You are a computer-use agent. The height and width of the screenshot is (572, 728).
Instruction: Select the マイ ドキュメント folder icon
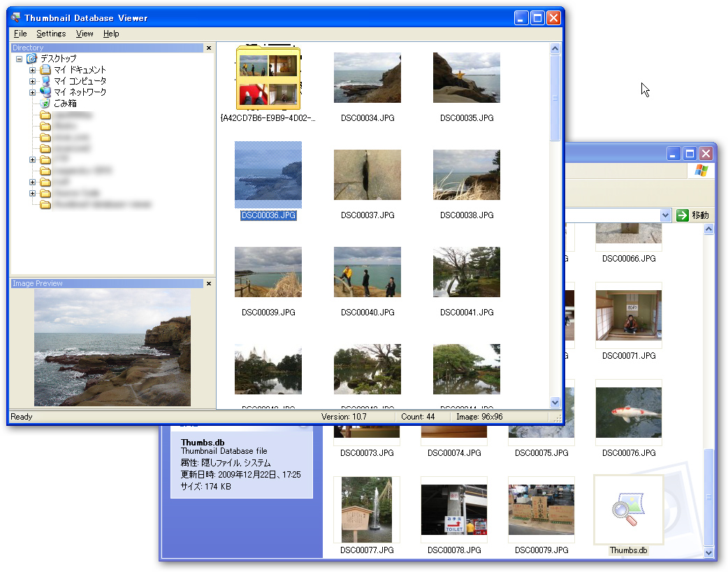click(45, 70)
